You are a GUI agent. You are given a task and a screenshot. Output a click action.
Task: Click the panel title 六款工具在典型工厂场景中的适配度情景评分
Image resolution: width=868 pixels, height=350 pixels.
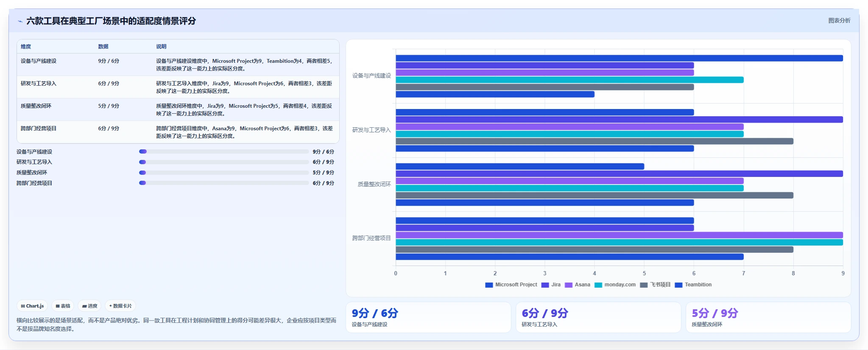pos(111,21)
